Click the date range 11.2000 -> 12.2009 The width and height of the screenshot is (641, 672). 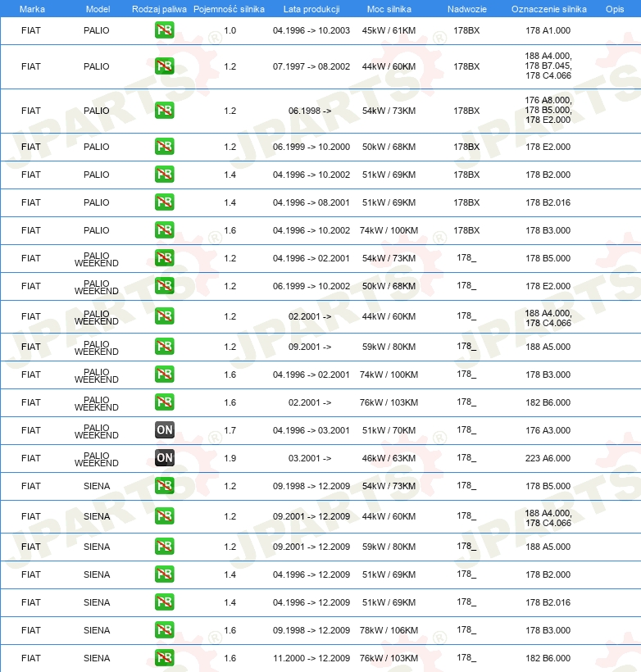[x=311, y=658]
